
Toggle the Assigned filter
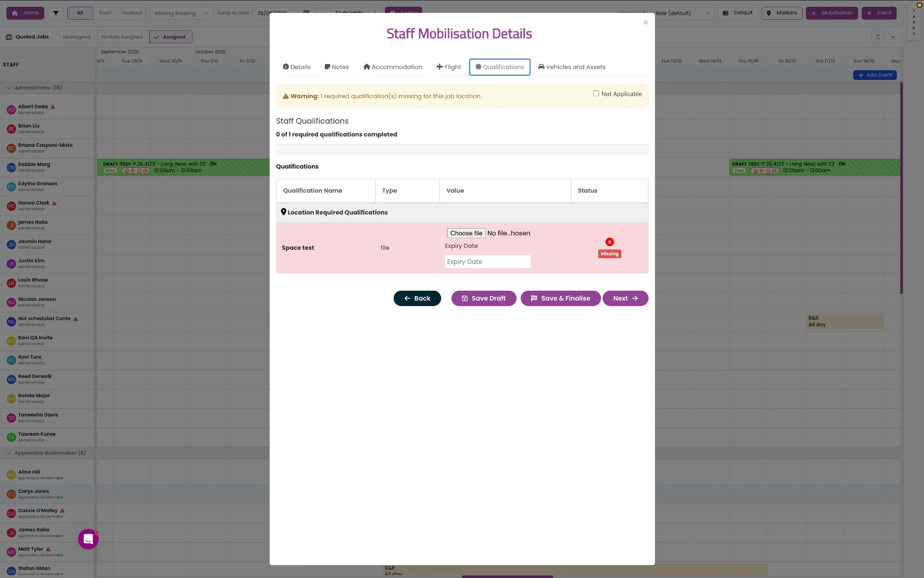pyautogui.click(x=170, y=37)
